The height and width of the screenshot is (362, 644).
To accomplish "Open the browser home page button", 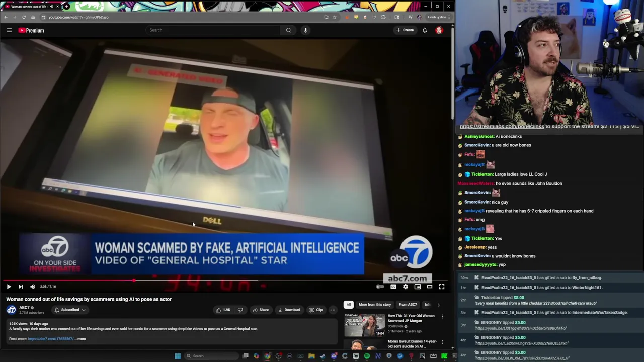I will coord(33,17).
